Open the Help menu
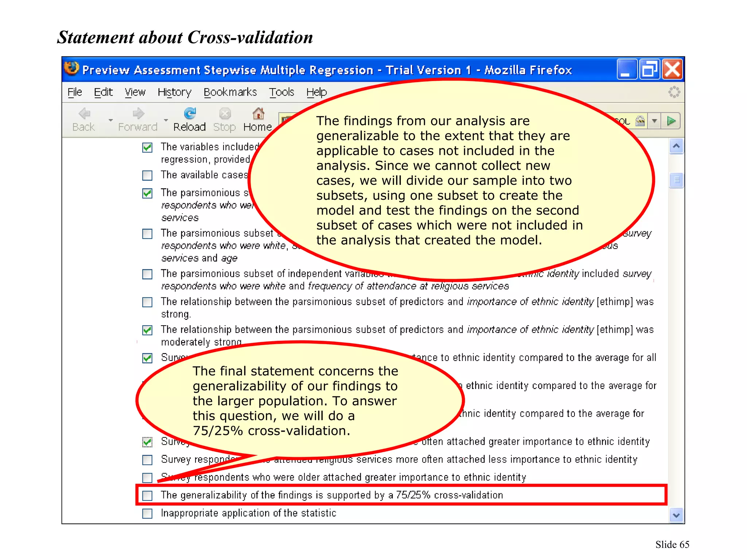Screen dimensions: 747x560 [316, 92]
